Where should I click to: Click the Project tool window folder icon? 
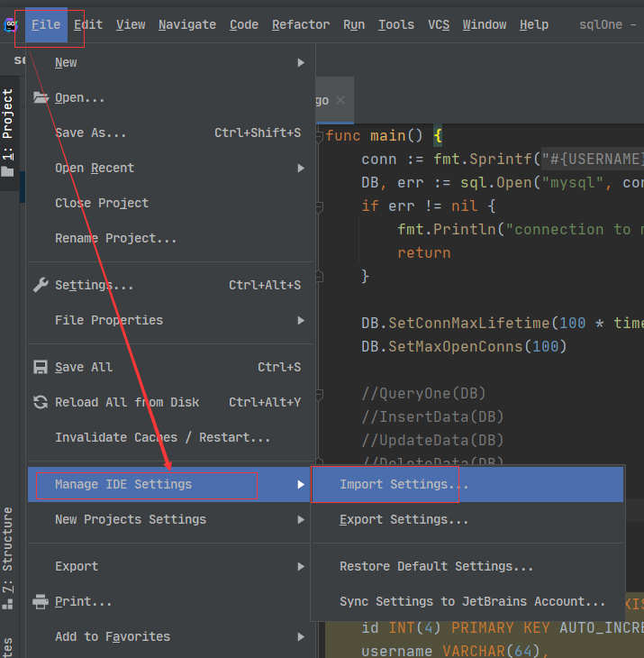click(x=7, y=171)
